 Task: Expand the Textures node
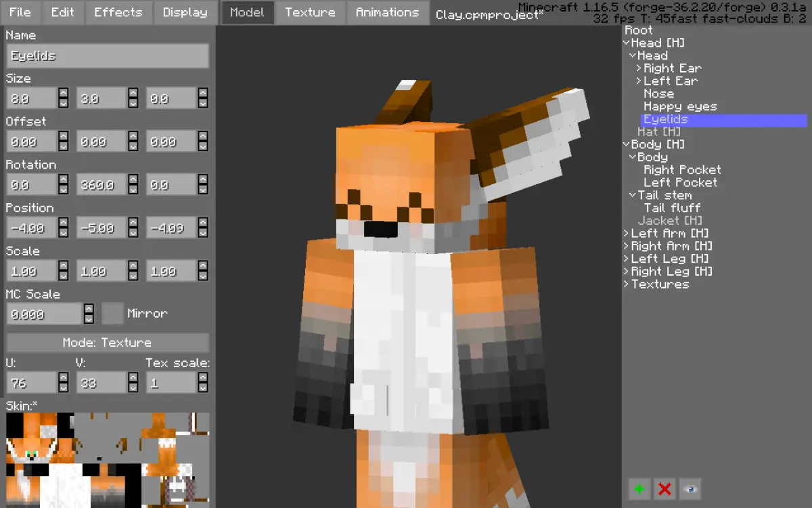(627, 284)
